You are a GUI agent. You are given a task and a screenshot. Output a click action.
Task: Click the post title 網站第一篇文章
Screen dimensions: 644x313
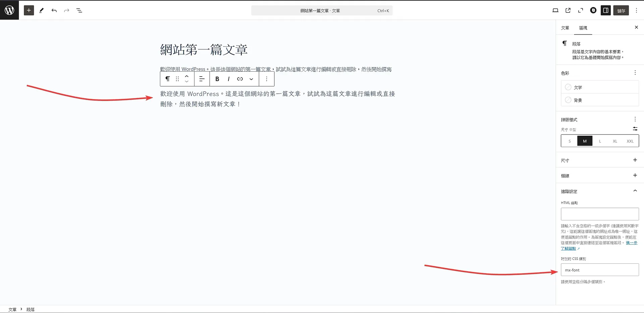[204, 50]
